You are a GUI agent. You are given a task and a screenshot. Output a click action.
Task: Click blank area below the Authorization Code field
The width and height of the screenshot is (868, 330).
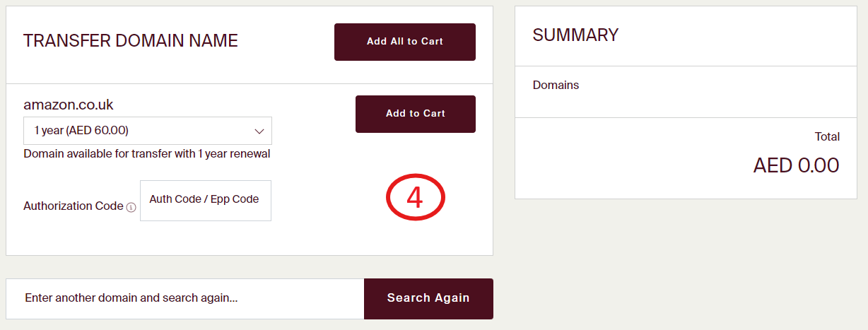pyautogui.click(x=205, y=239)
